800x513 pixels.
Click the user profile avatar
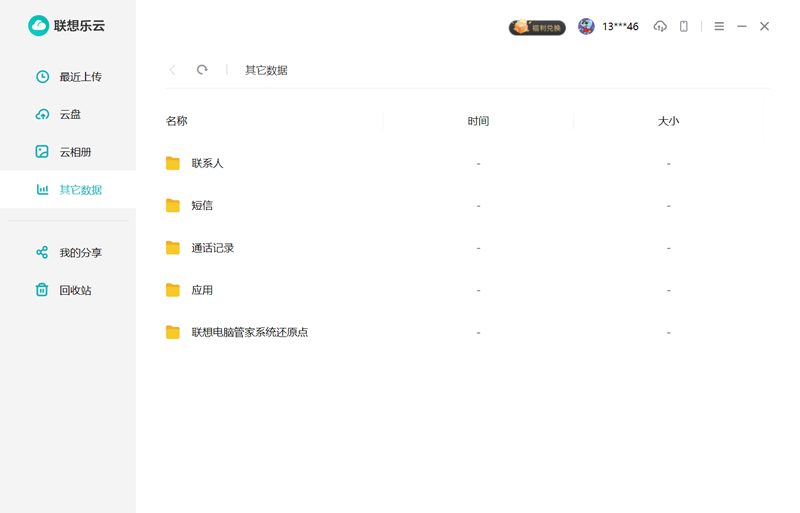(586, 27)
